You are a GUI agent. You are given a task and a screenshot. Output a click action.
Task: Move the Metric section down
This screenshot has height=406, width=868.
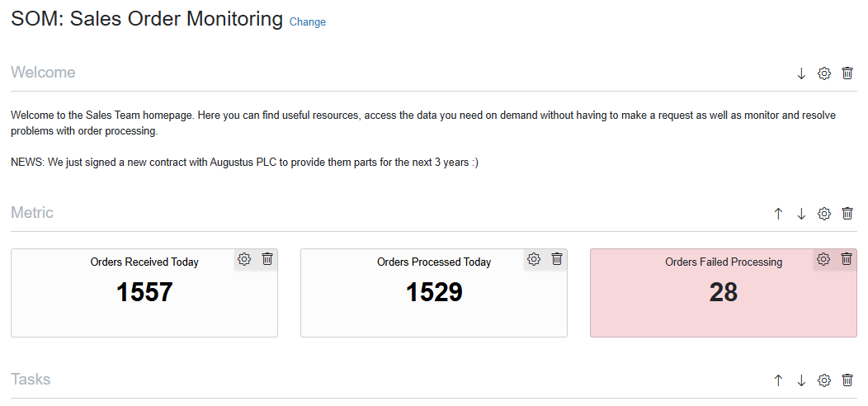(x=801, y=213)
